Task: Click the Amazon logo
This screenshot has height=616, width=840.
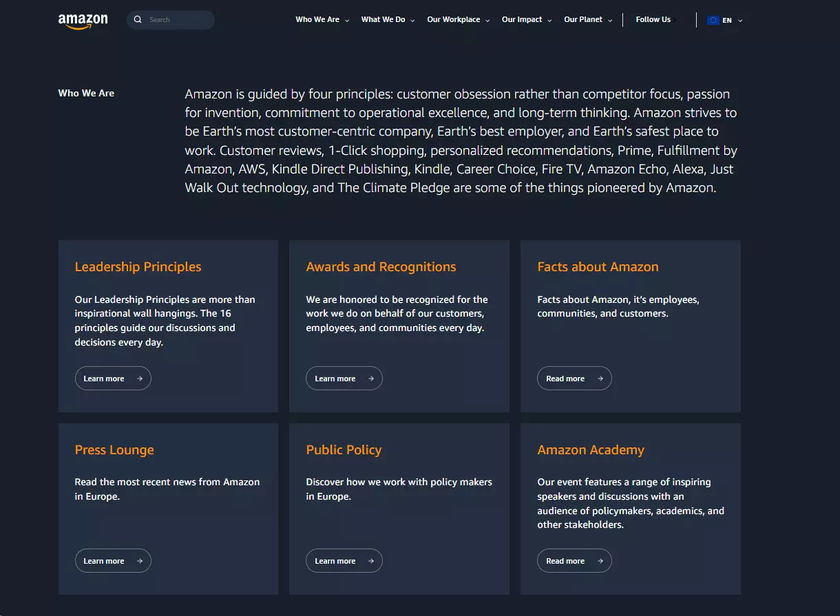Action: click(x=83, y=20)
